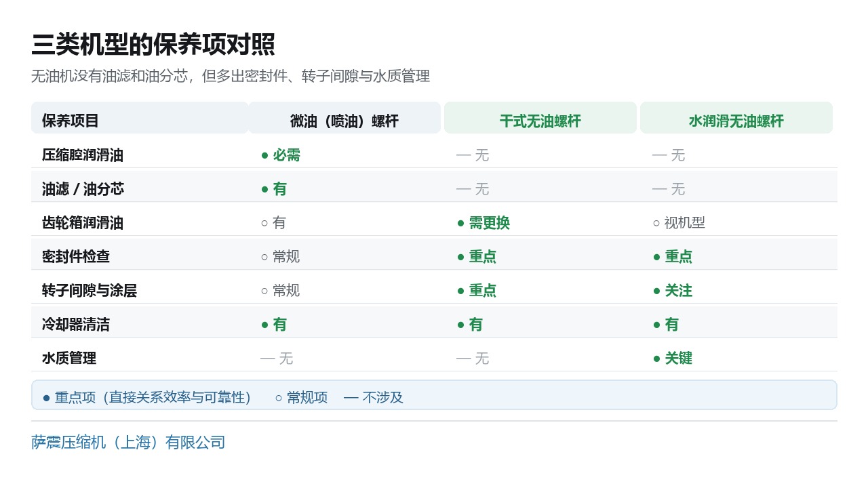Select the 关注 cell
The image size is (868, 488).
coord(673,290)
